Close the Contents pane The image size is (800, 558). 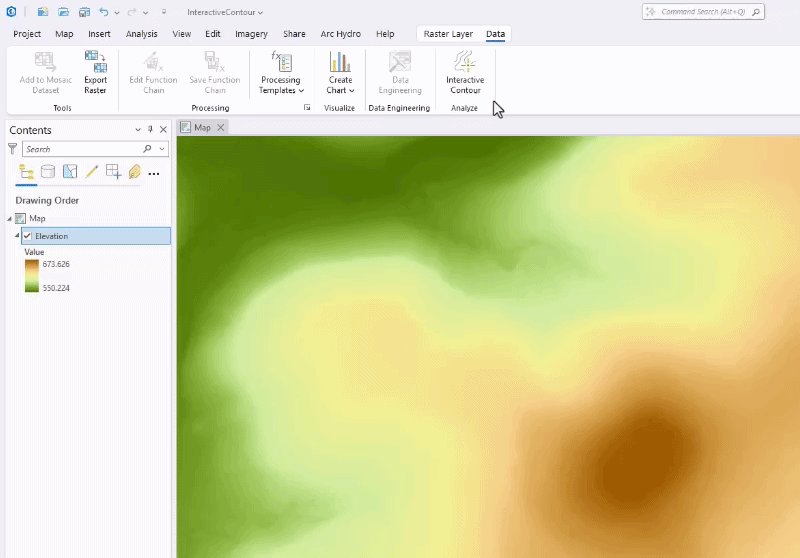click(163, 130)
